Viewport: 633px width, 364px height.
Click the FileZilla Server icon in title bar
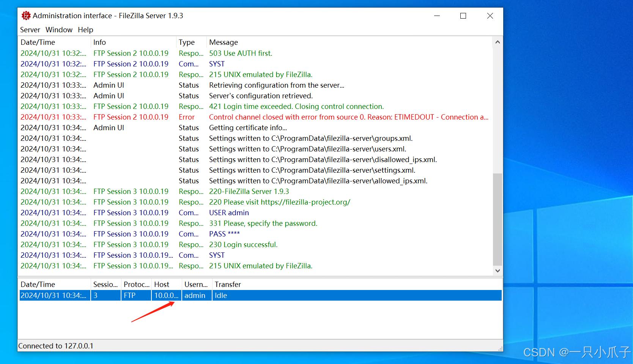click(x=26, y=16)
